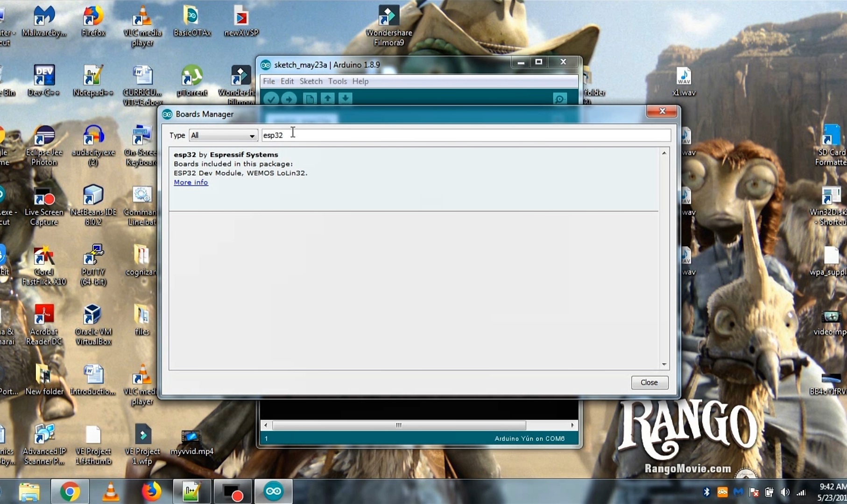Open the File menu in Arduino
847x504 pixels.
[x=269, y=81]
